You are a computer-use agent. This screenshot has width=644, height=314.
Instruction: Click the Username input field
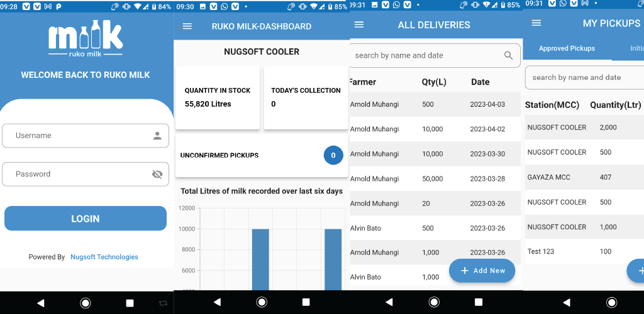pos(86,136)
